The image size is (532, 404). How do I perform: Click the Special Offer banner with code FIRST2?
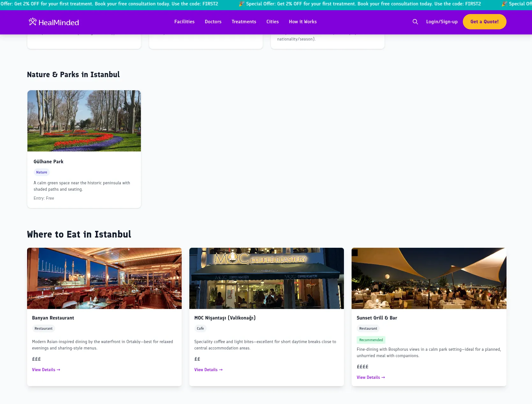pyautogui.click(x=359, y=4)
